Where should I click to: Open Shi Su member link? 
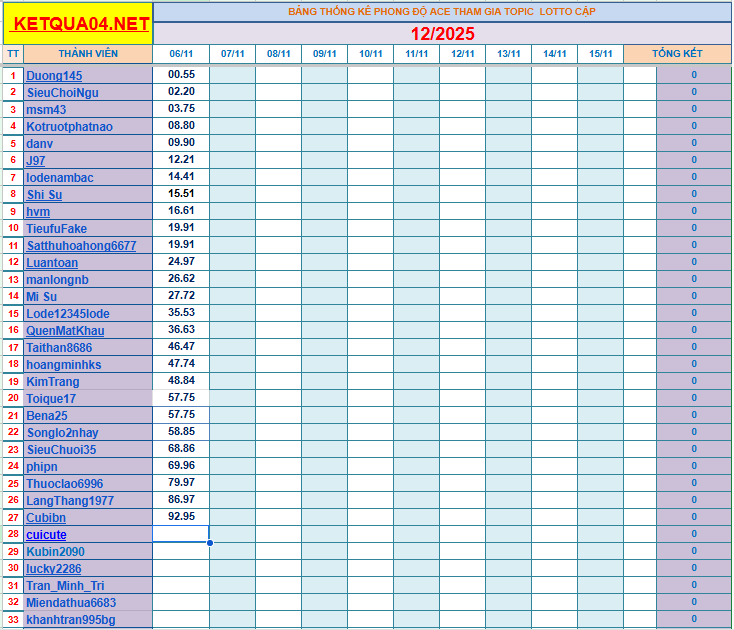coord(44,195)
